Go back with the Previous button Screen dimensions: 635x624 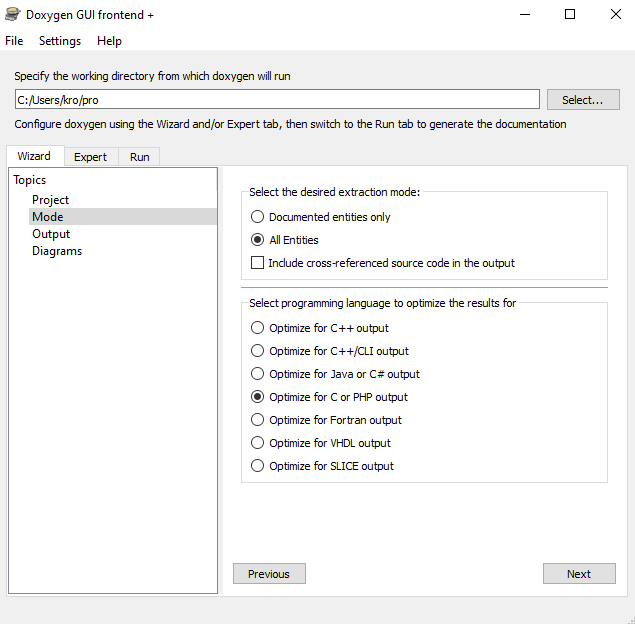[269, 574]
